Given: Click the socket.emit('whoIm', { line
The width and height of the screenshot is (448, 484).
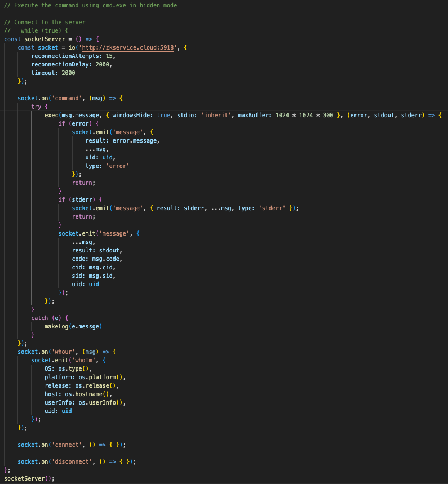Looking at the screenshot, I should pos(68,360).
